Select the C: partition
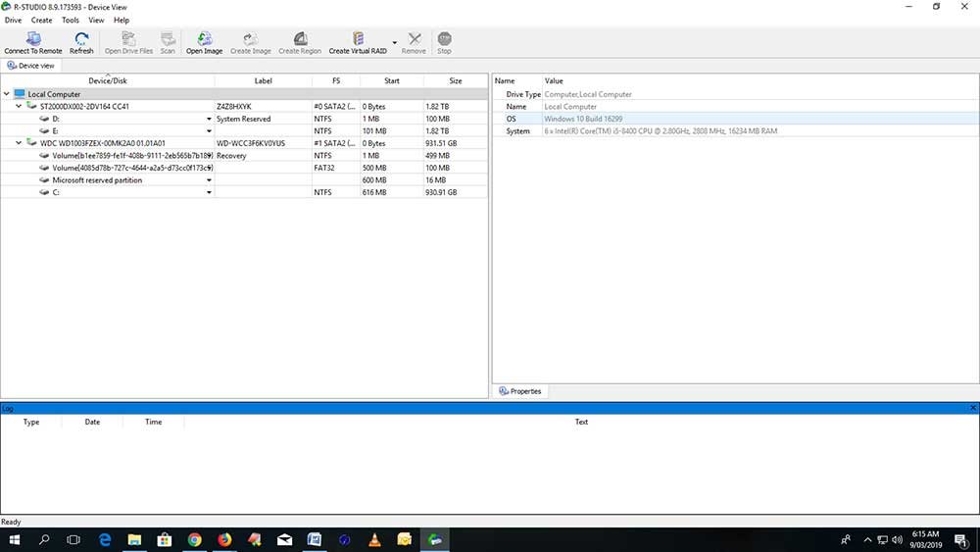Image resolution: width=980 pixels, height=552 pixels. tap(56, 192)
